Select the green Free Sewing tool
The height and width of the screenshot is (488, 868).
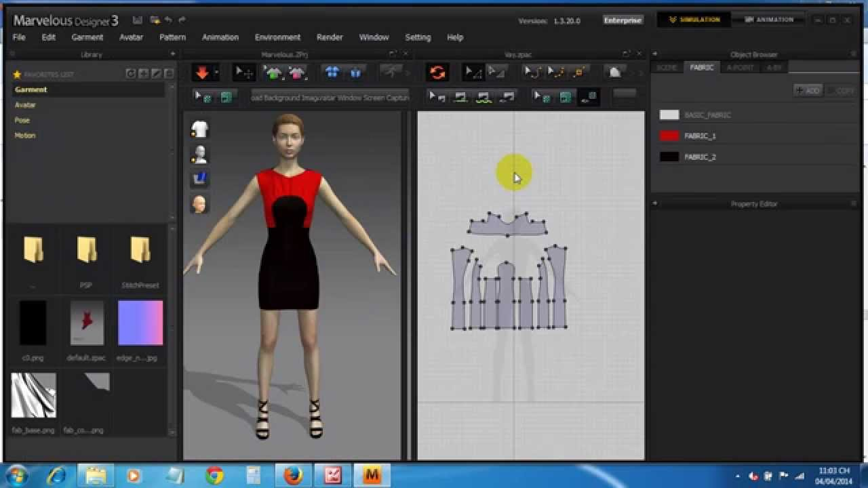tap(484, 98)
